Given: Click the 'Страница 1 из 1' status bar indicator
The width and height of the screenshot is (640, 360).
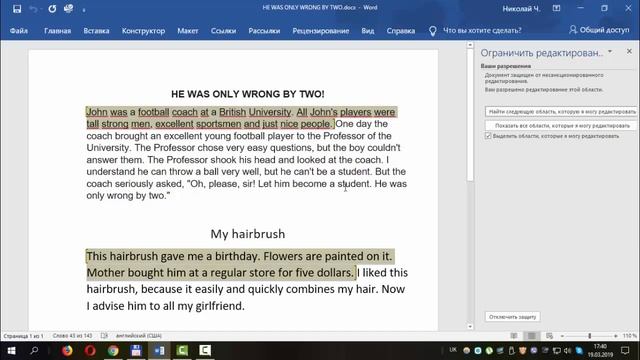Looking at the screenshot, I should point(23,336).
